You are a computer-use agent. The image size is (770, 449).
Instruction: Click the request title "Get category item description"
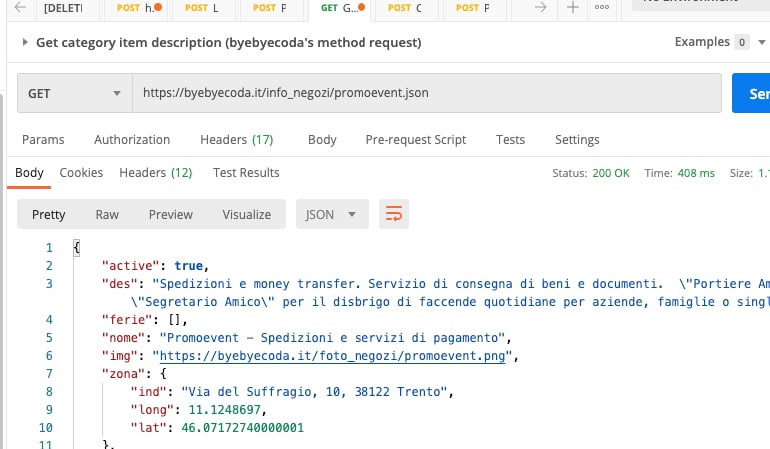tap(229, 43)
